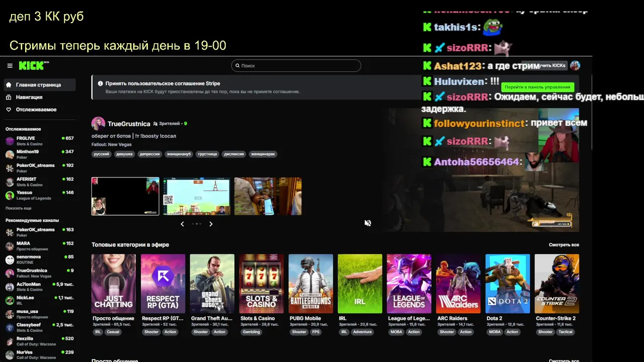Click the Dota 2 category title text
644x362 pixels.
[x=495, y=318]
